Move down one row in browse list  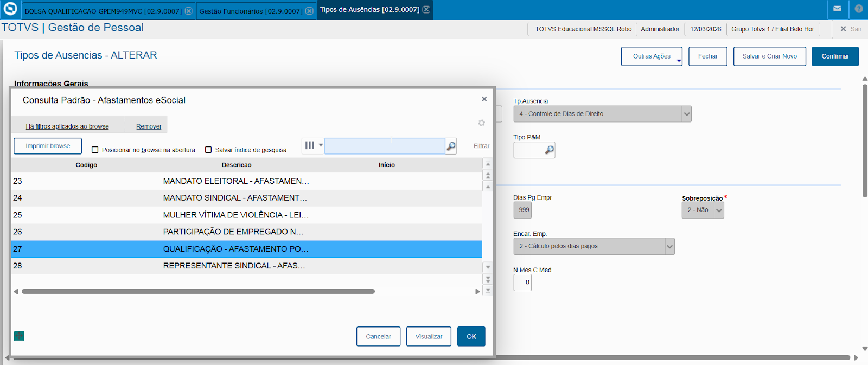[x=488, y=267]
